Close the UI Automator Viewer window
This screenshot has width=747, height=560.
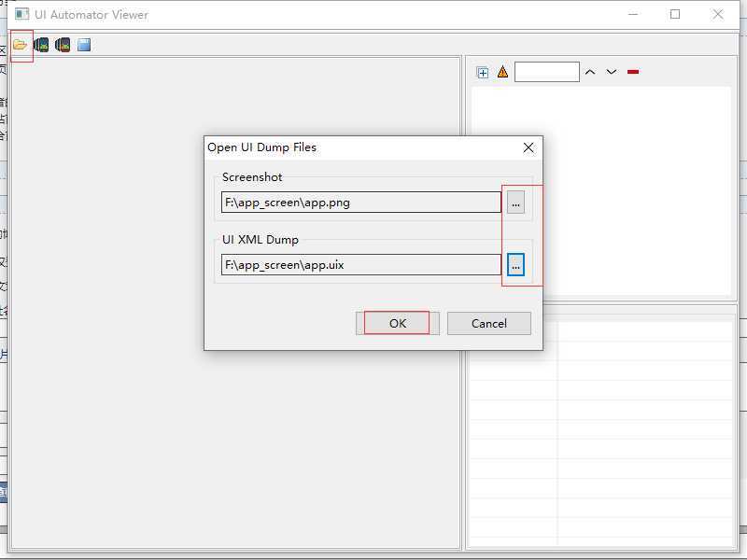[718, 15]
